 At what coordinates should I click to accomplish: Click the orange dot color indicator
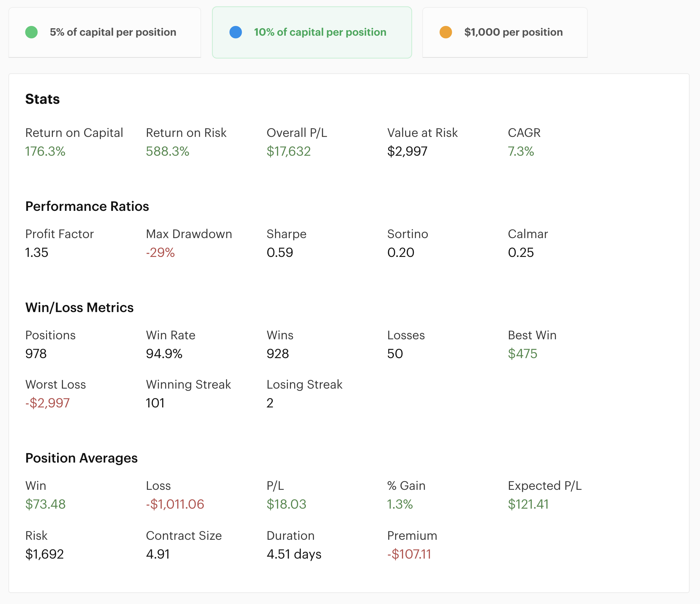pyautogui.click(x=446, y=32)
